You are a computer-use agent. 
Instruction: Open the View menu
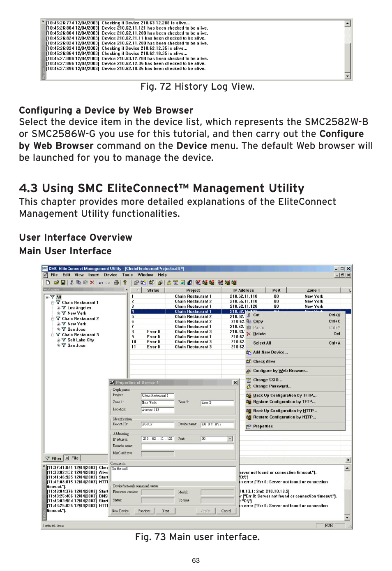pyautogui.click(x=79, y=275)
